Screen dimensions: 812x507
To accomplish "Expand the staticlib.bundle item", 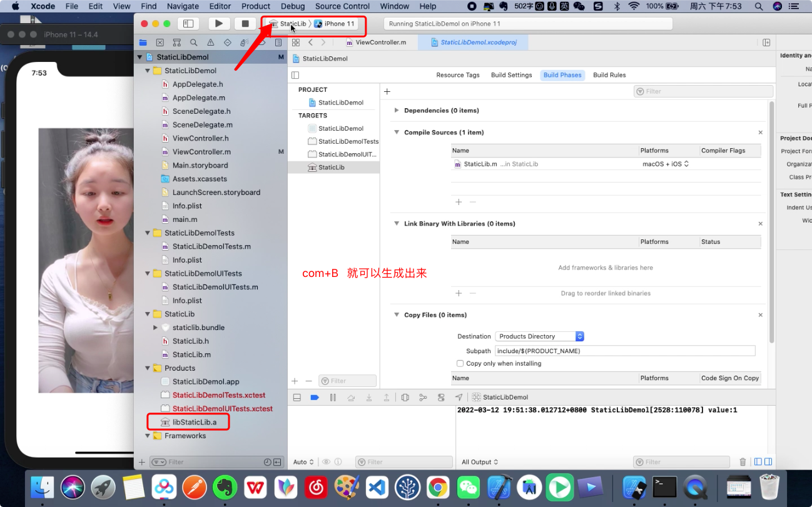I will 155,328.
